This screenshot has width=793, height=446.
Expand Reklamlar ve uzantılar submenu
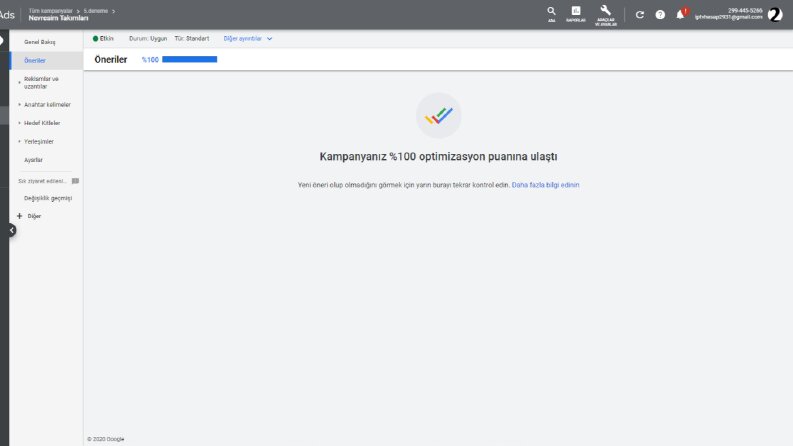click(20, 82)
